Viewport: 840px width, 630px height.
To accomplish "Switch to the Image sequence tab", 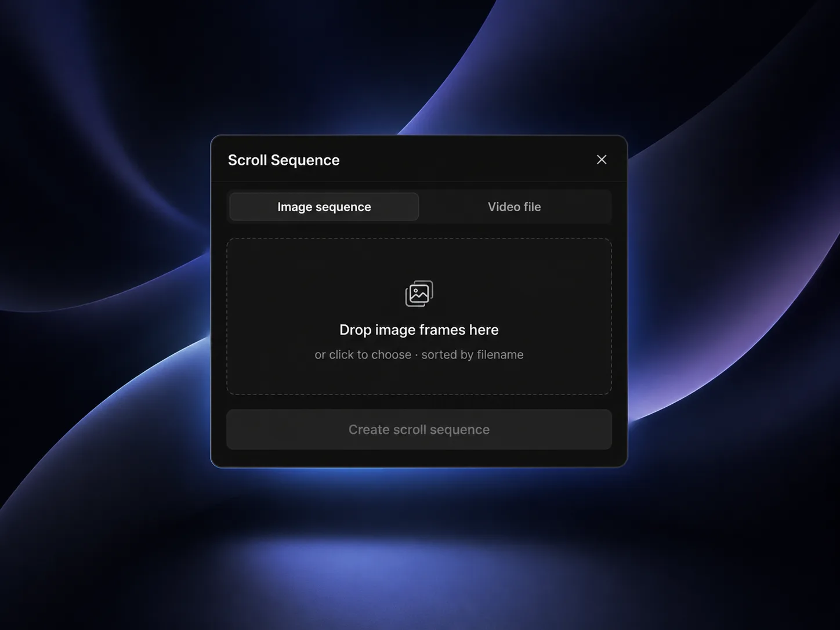I will tap(324, 207).
